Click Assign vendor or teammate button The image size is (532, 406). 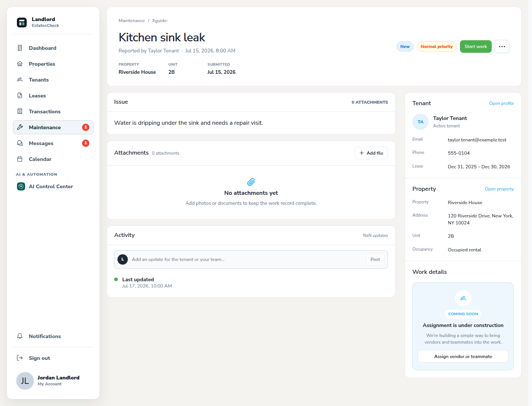[x=463, y=357]
